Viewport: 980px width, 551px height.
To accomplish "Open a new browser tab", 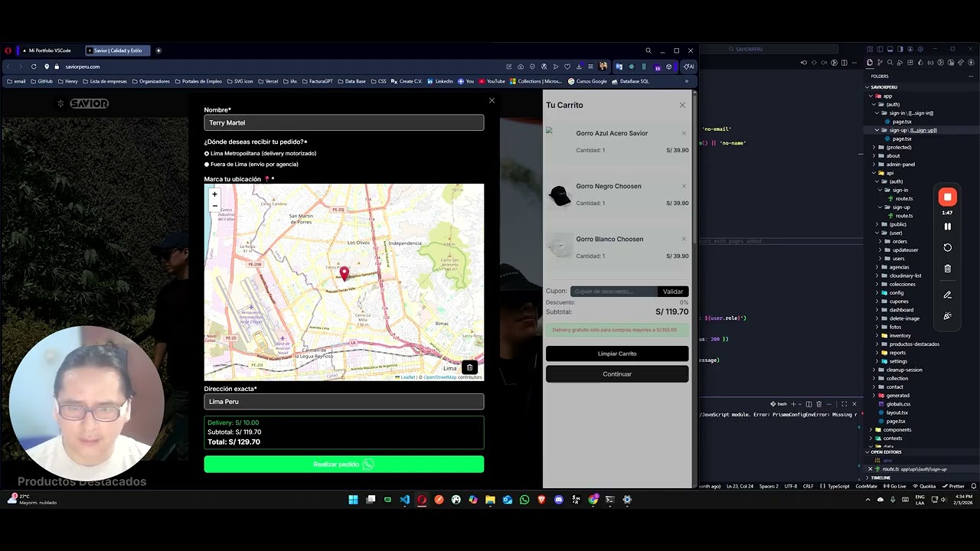I will (x=158, y=51).
